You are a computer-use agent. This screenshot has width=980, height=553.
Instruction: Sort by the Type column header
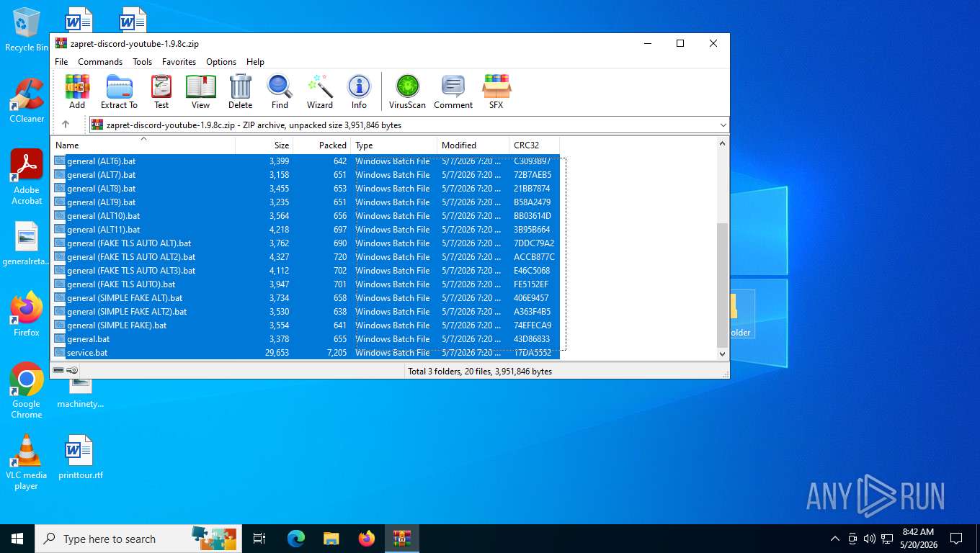pyautogui.click(x=394, y=145)
